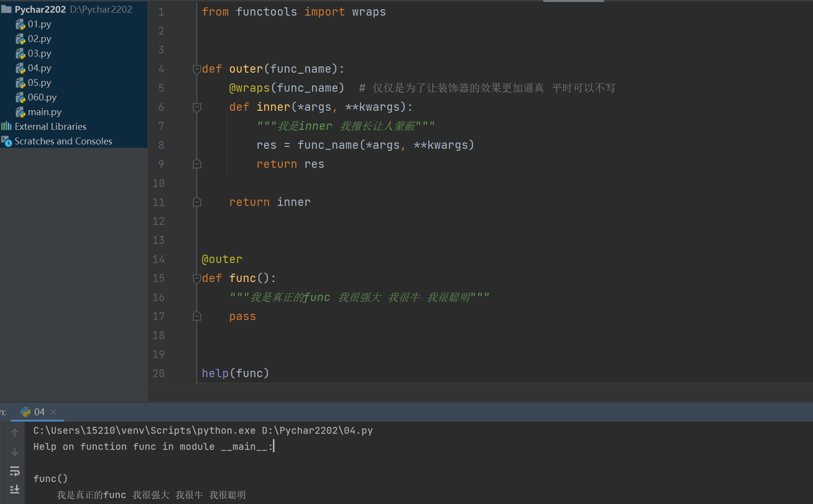Click the up arrow in the run console toolbar
Image resolution: width=813 pixels, height=504 pixels.
pyautogui.click(x=15, y=433)
